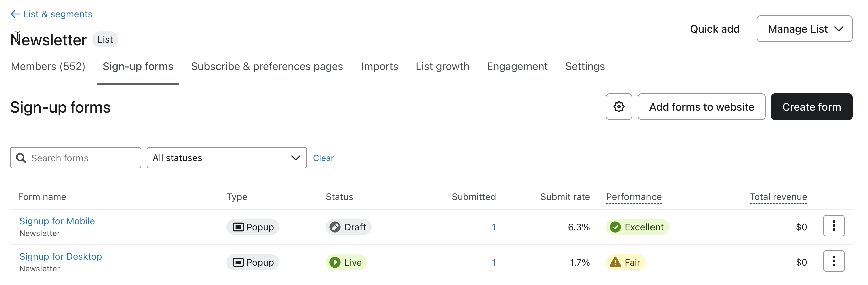Click the sign-up forms settings gear icon

tap(619, 107)
